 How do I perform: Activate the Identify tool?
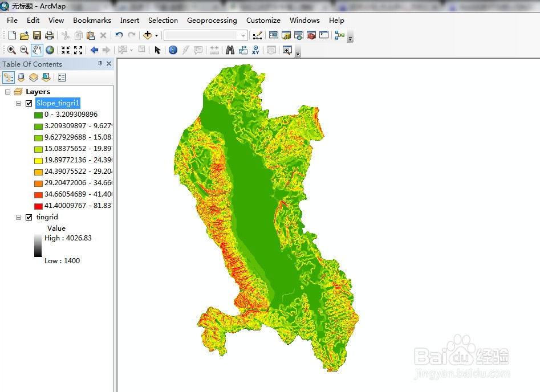[173, 50]
